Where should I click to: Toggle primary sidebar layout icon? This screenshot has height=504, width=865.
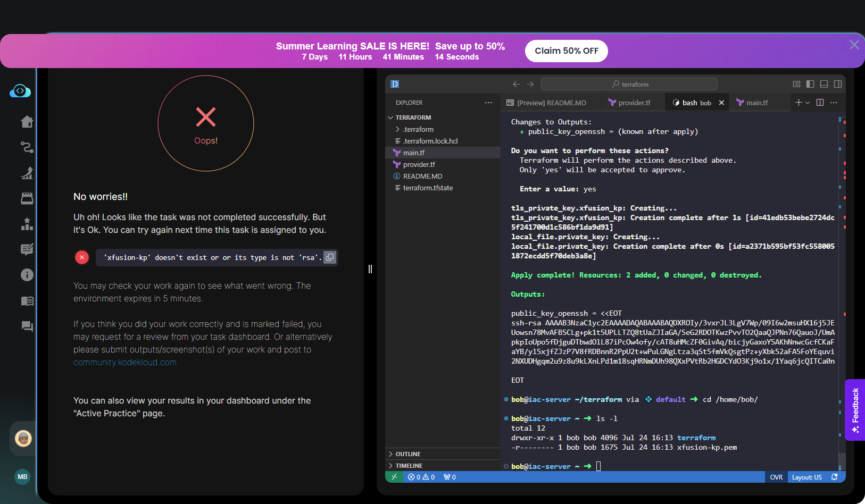tap(810, 84)
